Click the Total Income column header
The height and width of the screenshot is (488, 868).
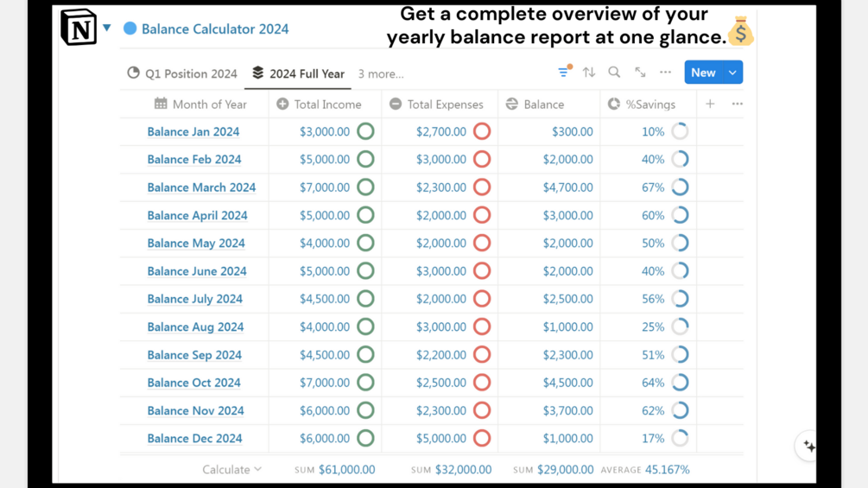pyautogui.click(x=319, y=104)
